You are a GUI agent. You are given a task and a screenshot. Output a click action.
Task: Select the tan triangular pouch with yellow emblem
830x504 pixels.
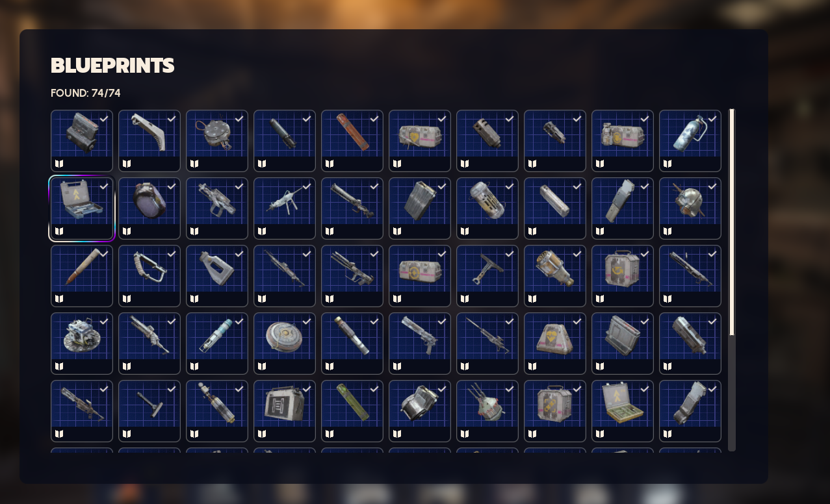[x=555, y=344]
